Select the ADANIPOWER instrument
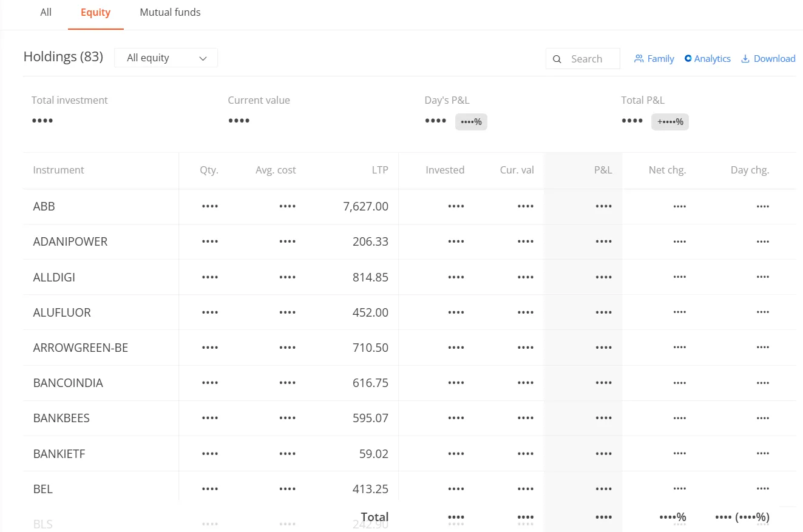The width and height of the screenshot is (803, 532). click(x=70, y=241)
